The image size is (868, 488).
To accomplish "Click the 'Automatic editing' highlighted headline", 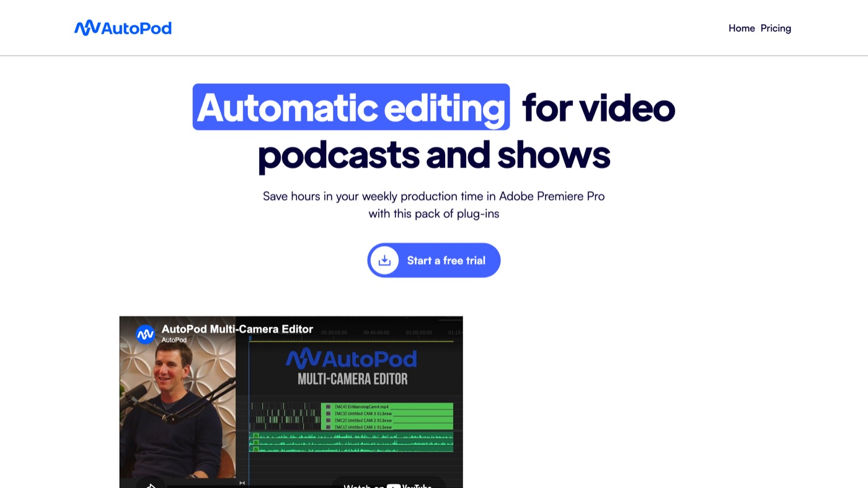I will pos(351,107).
